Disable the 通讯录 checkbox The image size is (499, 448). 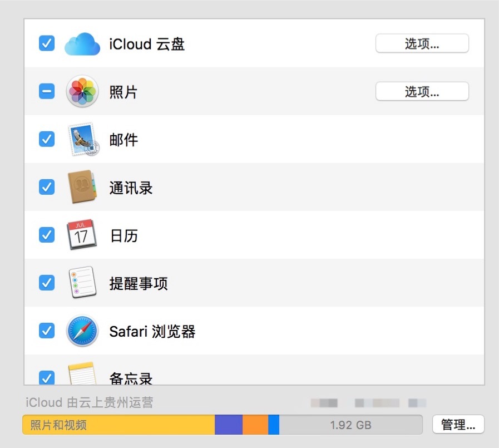point(47,186)
